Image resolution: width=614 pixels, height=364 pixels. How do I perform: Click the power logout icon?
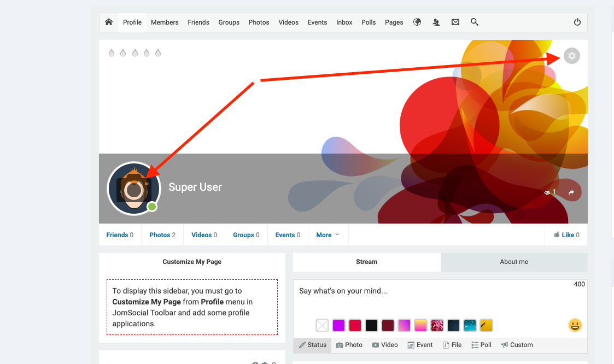click(577, 22)
